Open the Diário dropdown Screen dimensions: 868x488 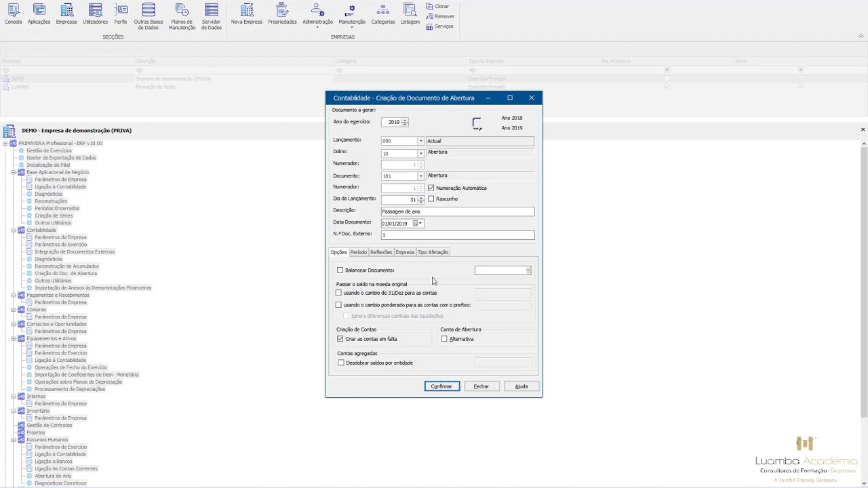pyautogui.click(x=420, y=153)
